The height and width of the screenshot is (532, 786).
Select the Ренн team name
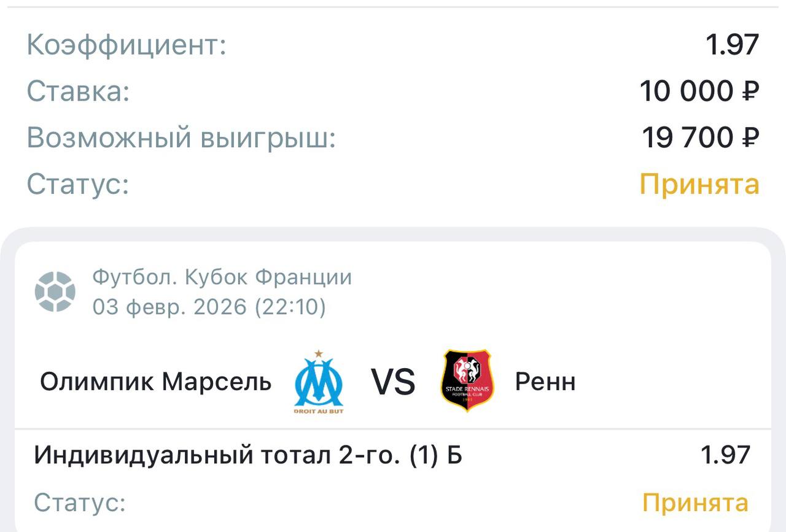point(545,382)
